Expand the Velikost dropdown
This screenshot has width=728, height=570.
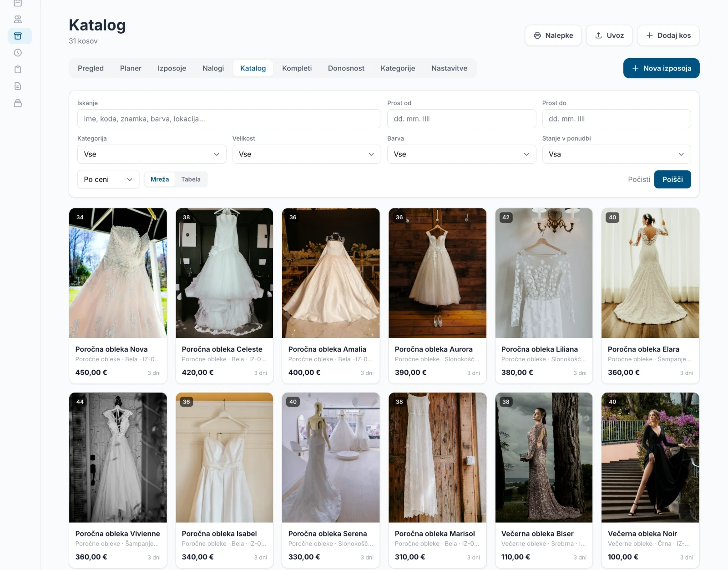click(x=306, y=154)
